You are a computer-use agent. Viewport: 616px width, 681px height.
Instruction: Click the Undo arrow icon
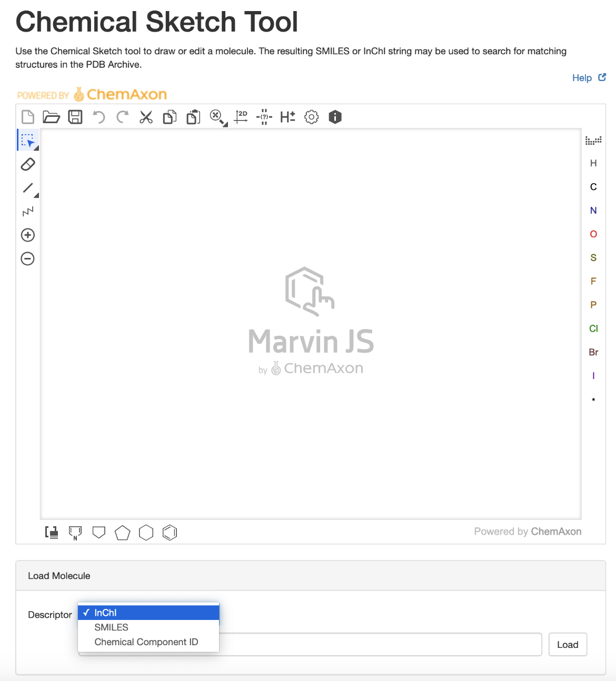pos(98,117)
